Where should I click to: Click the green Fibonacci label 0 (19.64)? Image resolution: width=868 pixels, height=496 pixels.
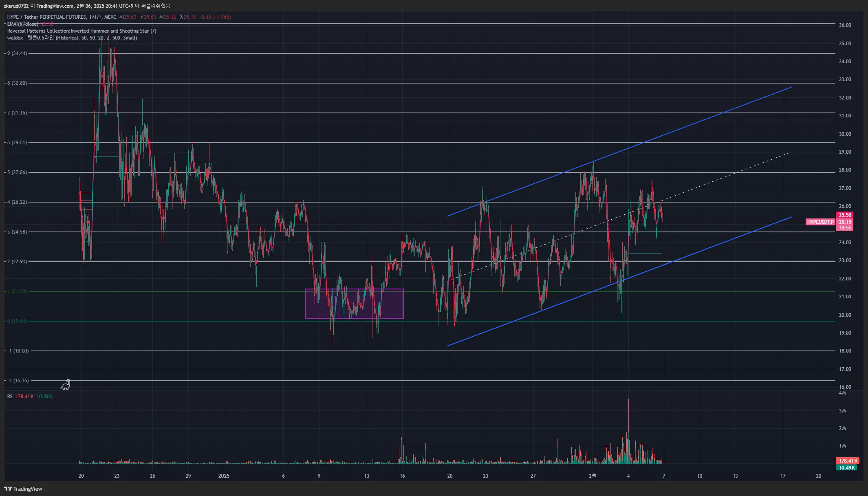click(x=17, y=321)
